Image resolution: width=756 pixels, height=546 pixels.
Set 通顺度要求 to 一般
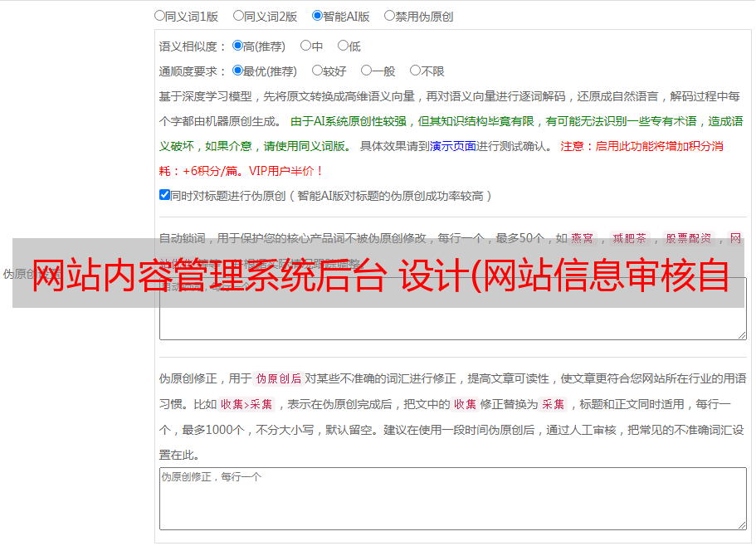367,71
